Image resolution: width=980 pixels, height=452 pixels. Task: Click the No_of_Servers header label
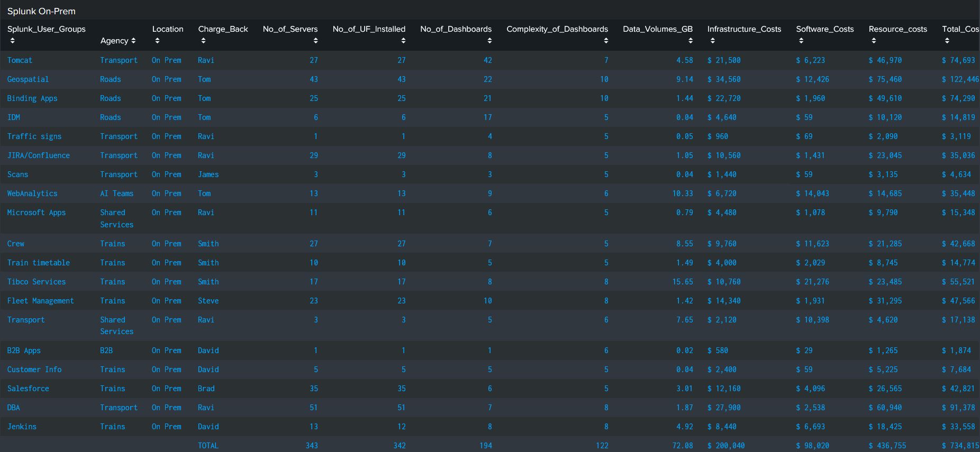[290, 29]
